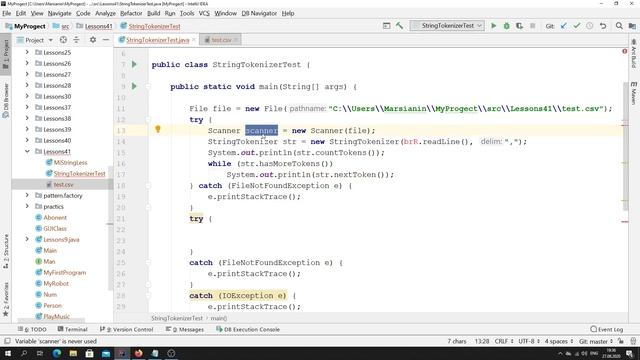Click the yellow intention lightbulb
This screenshot has width=640, height=360.
(158, 129)
